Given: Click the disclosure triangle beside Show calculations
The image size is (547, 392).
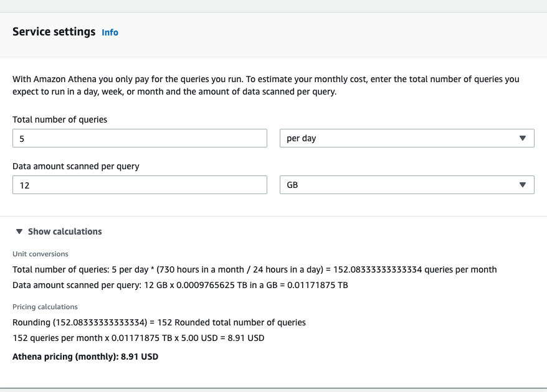Looking at the screenshot, I should (x=19, y=231).
